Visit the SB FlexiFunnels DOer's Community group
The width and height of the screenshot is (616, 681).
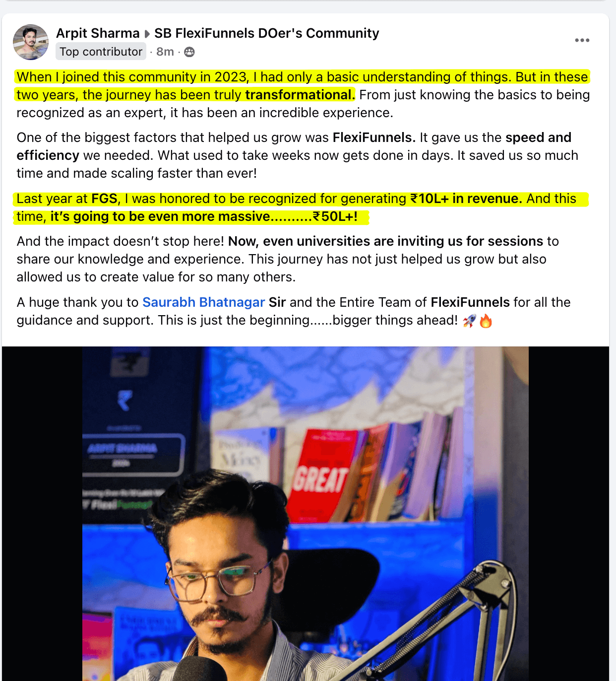(267, 33)
